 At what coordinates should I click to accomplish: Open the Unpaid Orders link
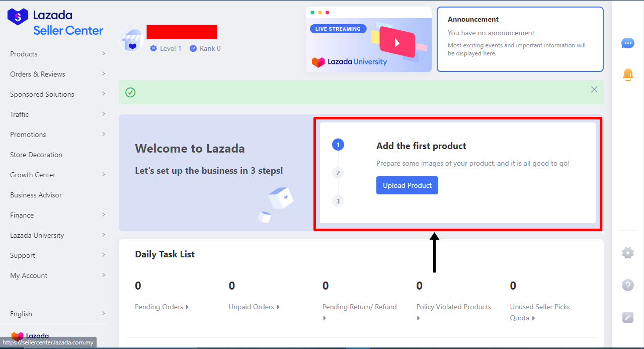pyautogui.click(x=254, y=307)
